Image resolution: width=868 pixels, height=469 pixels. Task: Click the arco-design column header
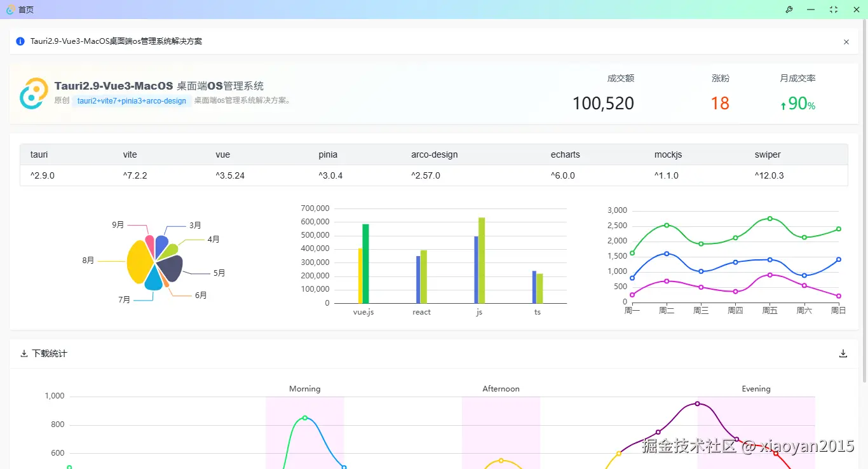[x=434, y=154]
